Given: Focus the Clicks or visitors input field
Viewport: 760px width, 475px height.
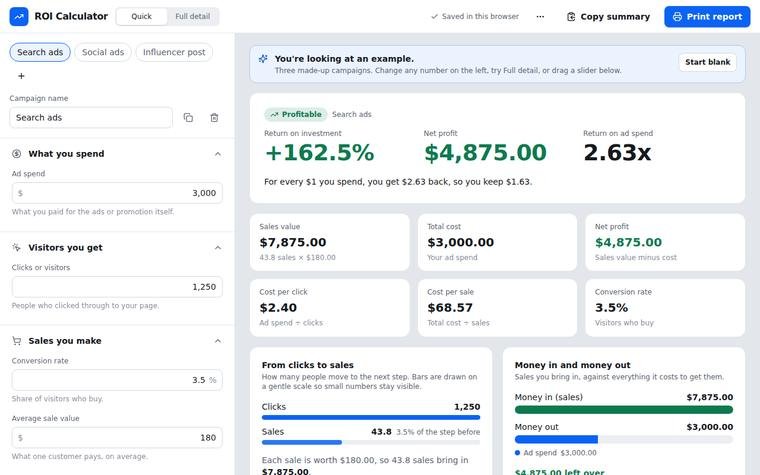Looking at the screenshot, I should [x=117, y=287].
